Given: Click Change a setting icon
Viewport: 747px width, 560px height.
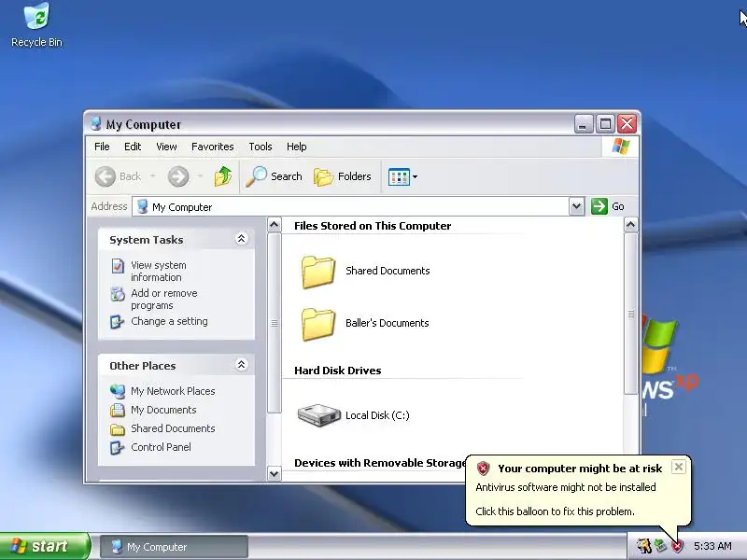Looking at the screenshot, I should pyautogui.click(x=117, y=322).
